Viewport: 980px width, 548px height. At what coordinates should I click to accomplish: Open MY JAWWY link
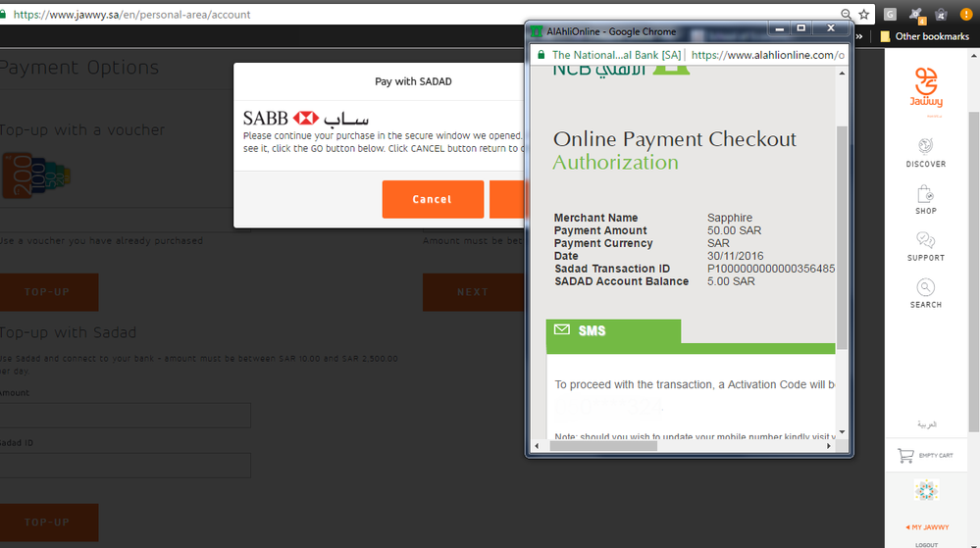click(x=927, y=527)
